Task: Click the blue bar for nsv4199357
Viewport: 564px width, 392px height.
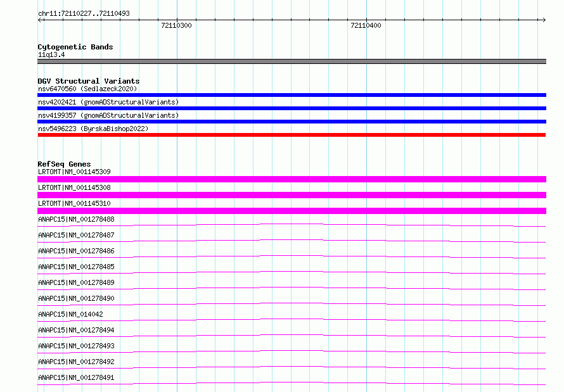Action: (x=292, y=122)
